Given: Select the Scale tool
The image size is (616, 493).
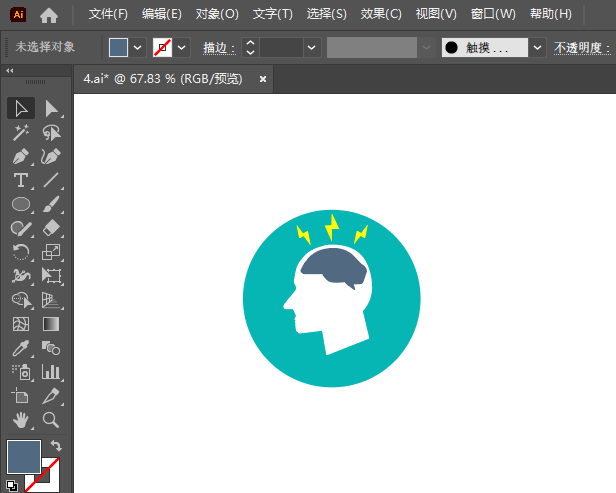Looking at the screenshot, I should 51,252.
